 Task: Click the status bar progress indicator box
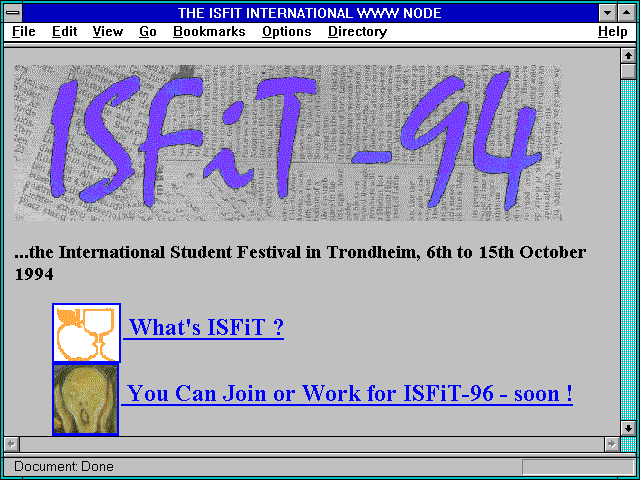pos(578,467)
